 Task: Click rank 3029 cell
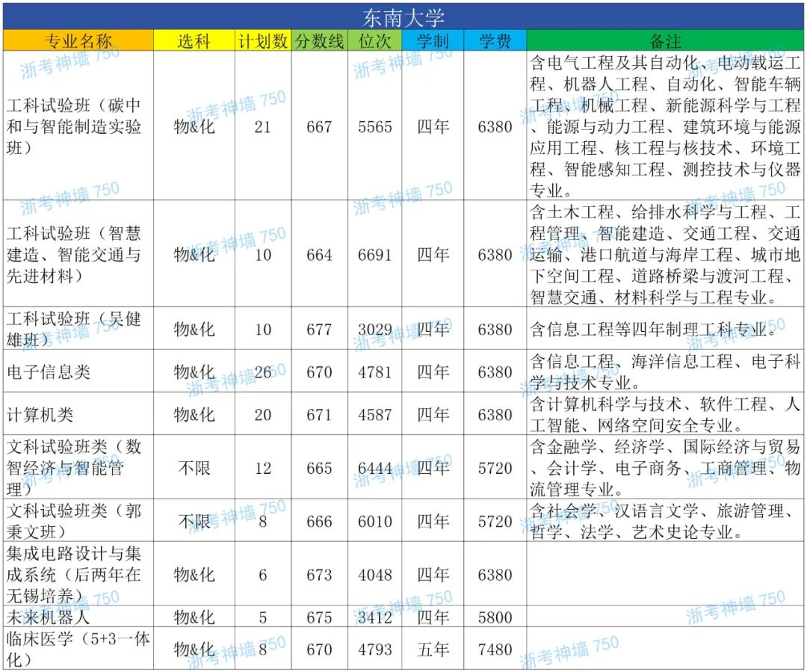(374, 329)
